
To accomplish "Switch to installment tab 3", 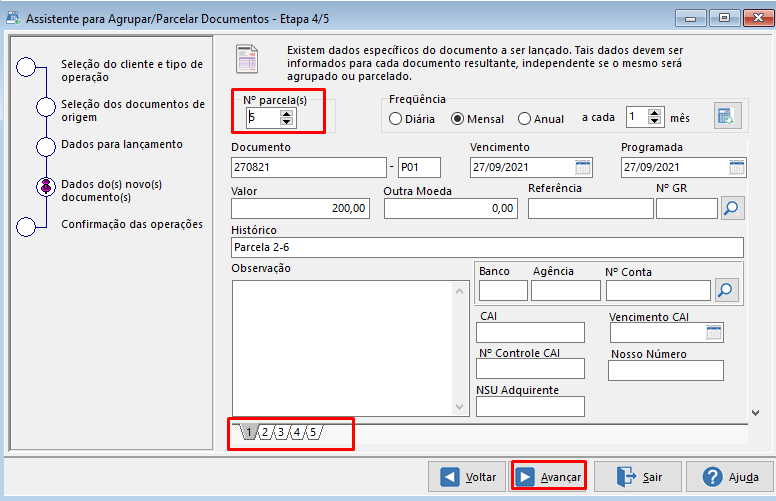I will [x=281, y=432].
